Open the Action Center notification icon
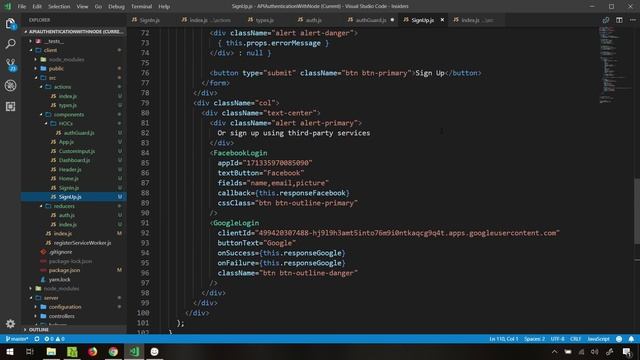Viewport: 640px width, 360px height. point(627,352)
